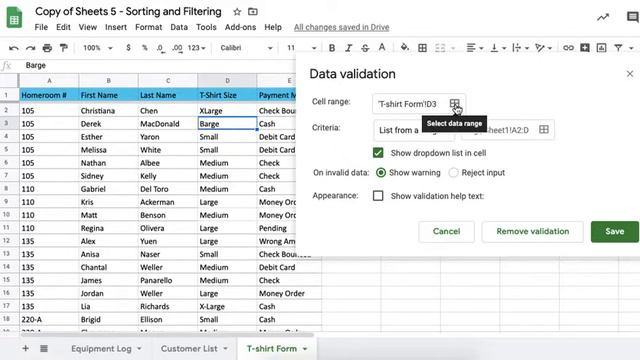Star this spreadsheet
The image size is (640, 360).
pos(237,12)
